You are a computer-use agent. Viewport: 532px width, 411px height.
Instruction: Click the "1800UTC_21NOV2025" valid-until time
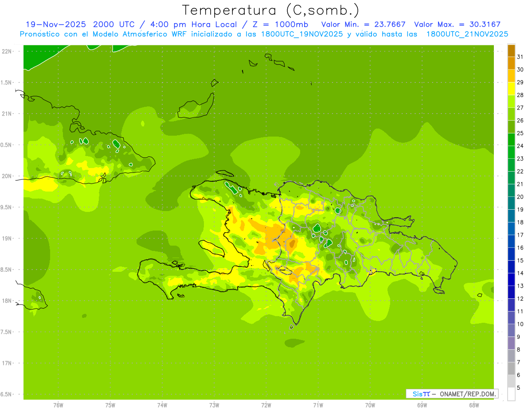pyautogui.click(x=467, y=34)
